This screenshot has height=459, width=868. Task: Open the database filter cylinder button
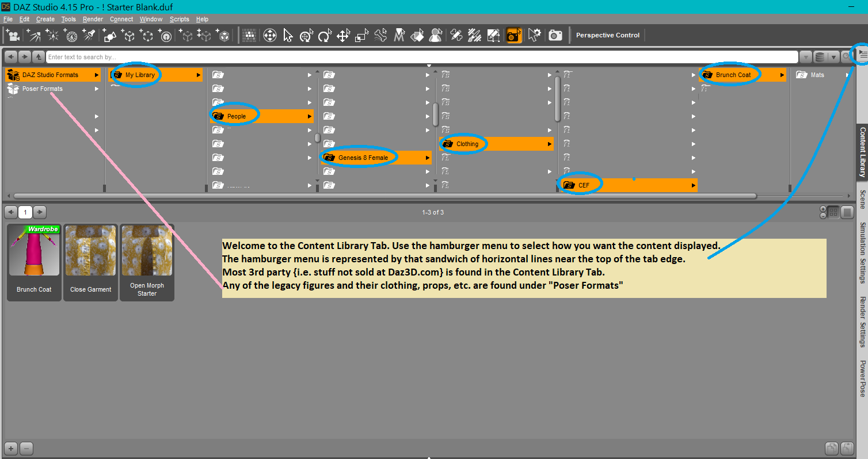[x=820, y=57]
